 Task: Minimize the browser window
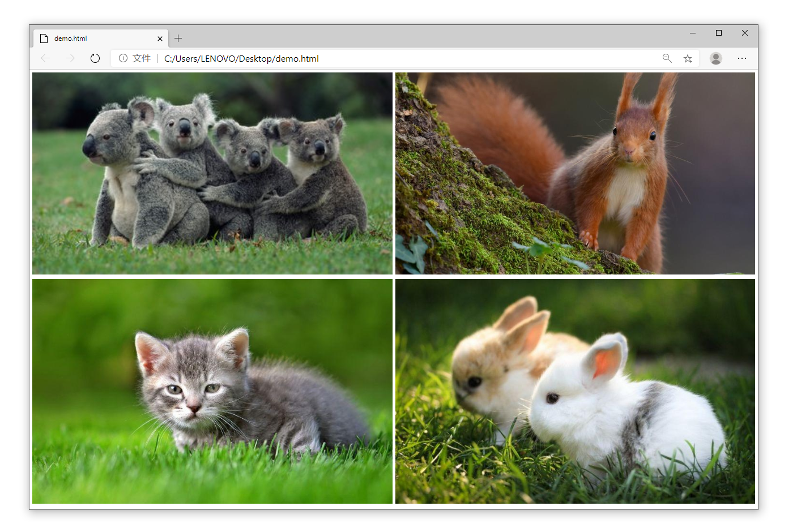693,33
